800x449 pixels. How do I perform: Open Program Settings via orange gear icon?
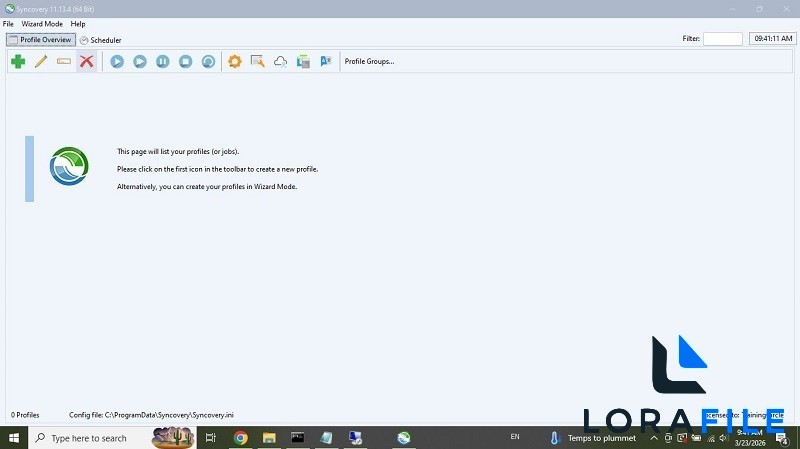(x=235, y=61)
